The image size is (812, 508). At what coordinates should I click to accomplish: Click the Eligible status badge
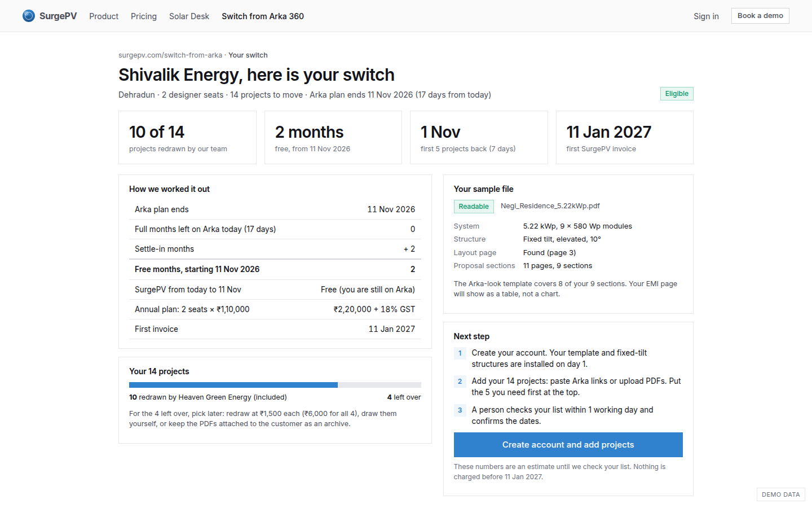point(677,94)
